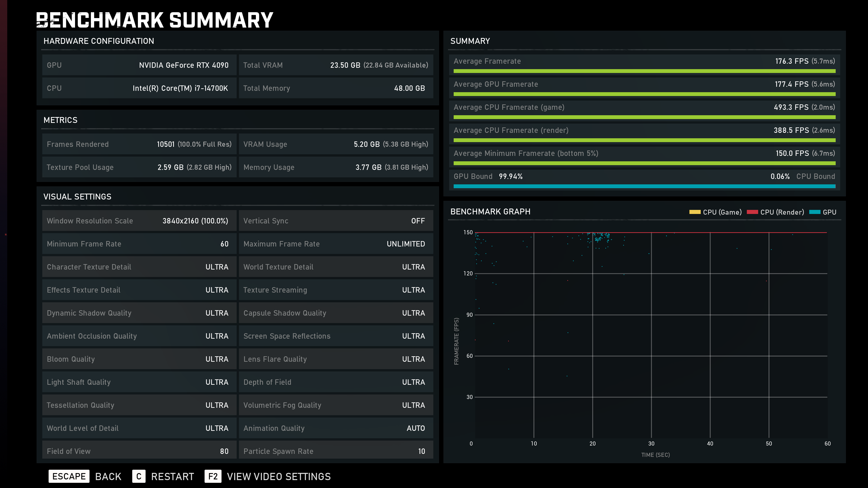Click the METRICS section heading
868x488 pixels.
(x=60, y=120)
